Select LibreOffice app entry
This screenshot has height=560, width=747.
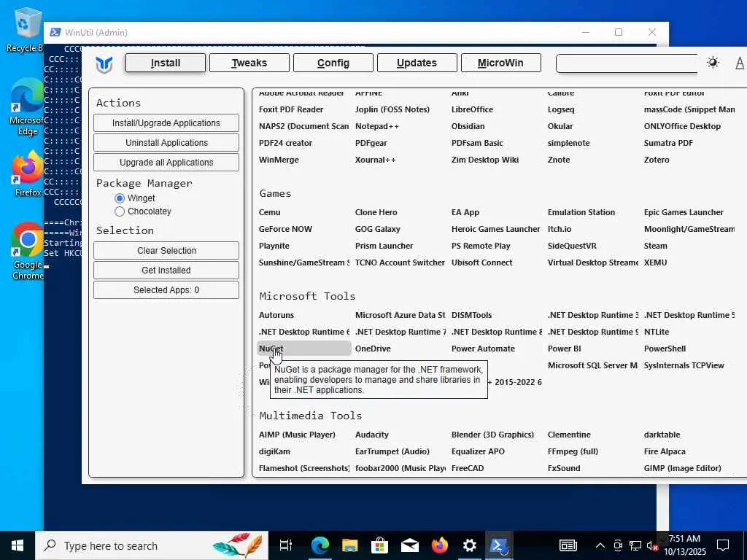tap(472, 109)
